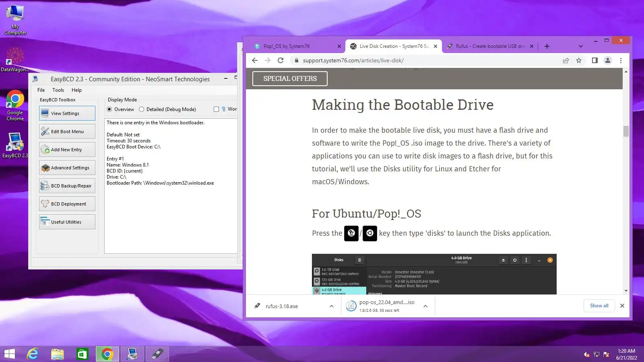Viewport: 644px width, 362px height.
Task: Select Detailed (Debug Mode) radio button
Action: (142, 109)
